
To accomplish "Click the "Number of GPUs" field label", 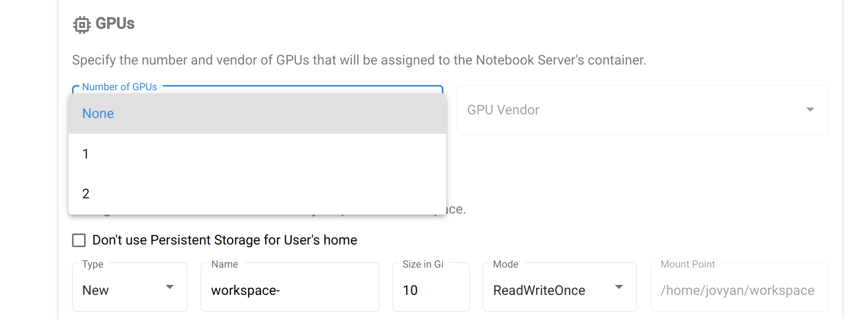I will click(120, 87).
